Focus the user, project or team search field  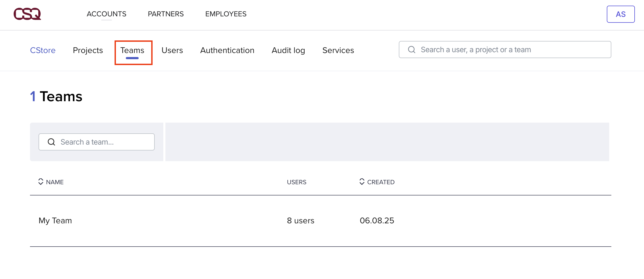tap(509, 50)
